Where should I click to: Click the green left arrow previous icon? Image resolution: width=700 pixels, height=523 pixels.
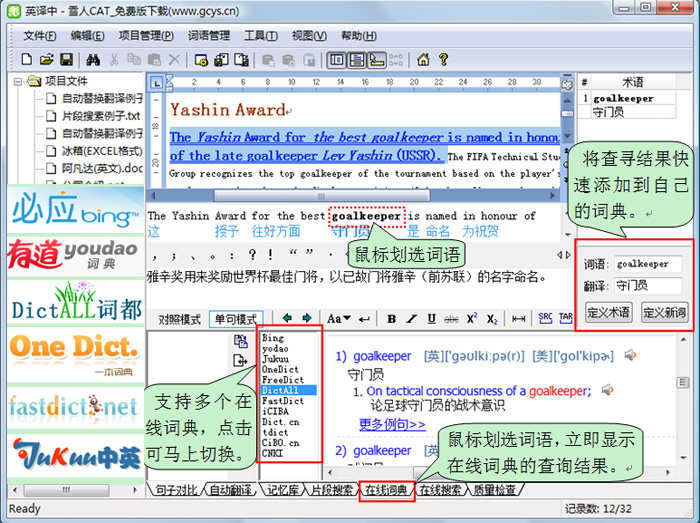pyautogui.click(x=288, y=319)
